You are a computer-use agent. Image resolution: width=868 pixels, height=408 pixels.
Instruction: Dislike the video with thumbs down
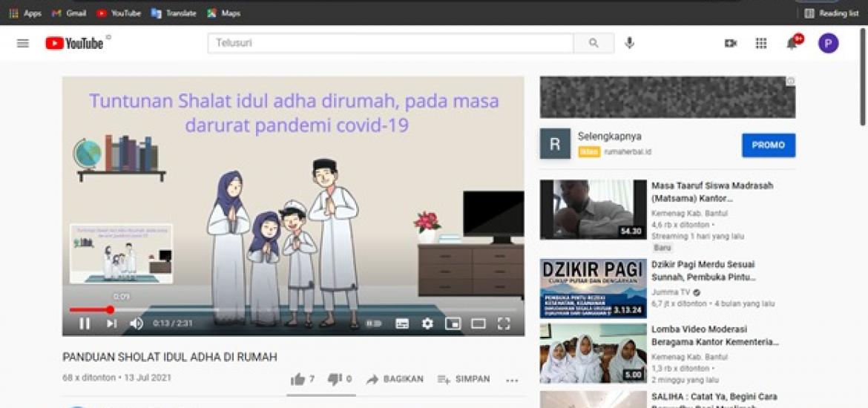335,379
